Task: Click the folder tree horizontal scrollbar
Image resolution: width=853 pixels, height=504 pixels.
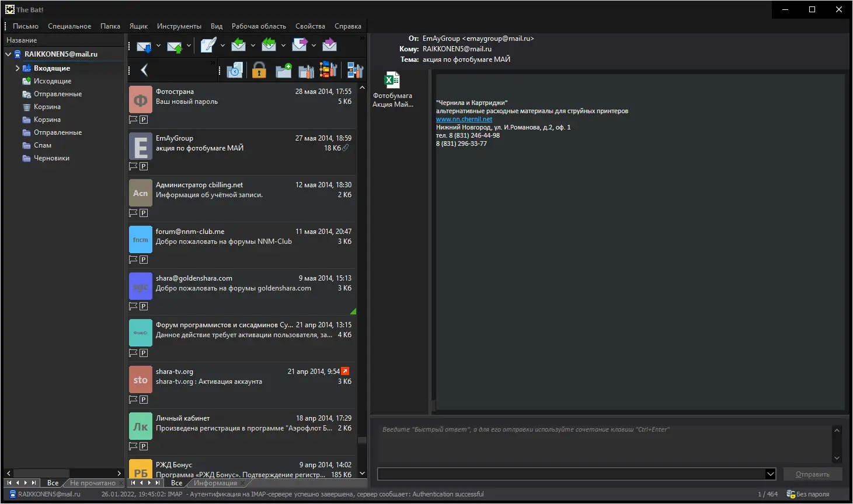Action: click(x=63, y=473)
